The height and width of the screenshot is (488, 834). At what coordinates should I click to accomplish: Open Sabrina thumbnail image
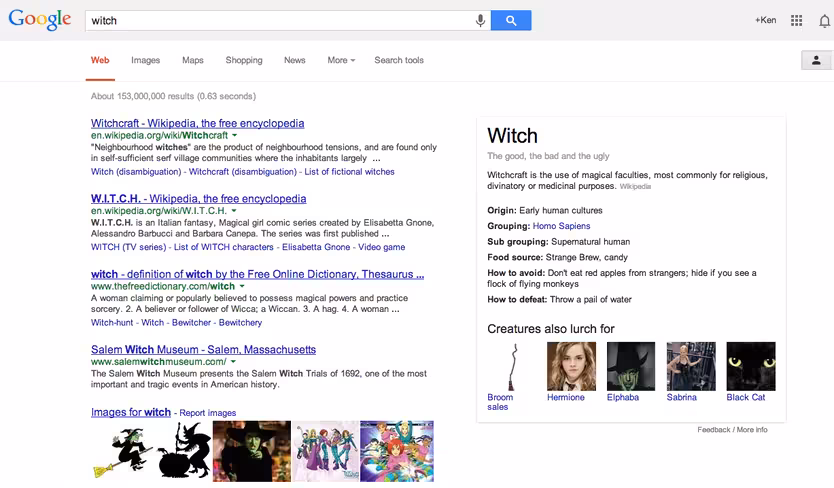coord(691,367)
